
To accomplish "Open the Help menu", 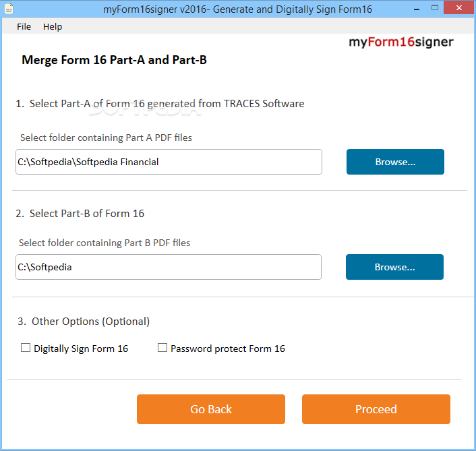I will pos(53,26).
